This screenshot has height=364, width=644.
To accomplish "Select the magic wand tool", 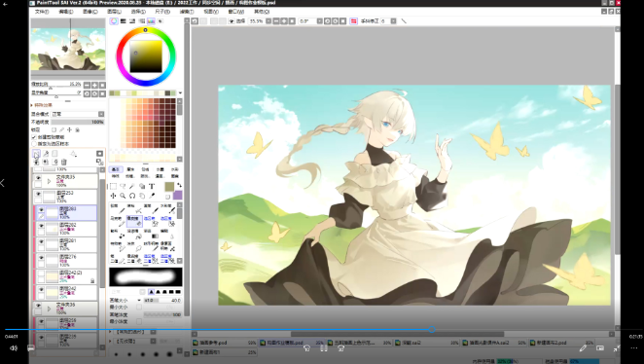I will coord(132,186).
